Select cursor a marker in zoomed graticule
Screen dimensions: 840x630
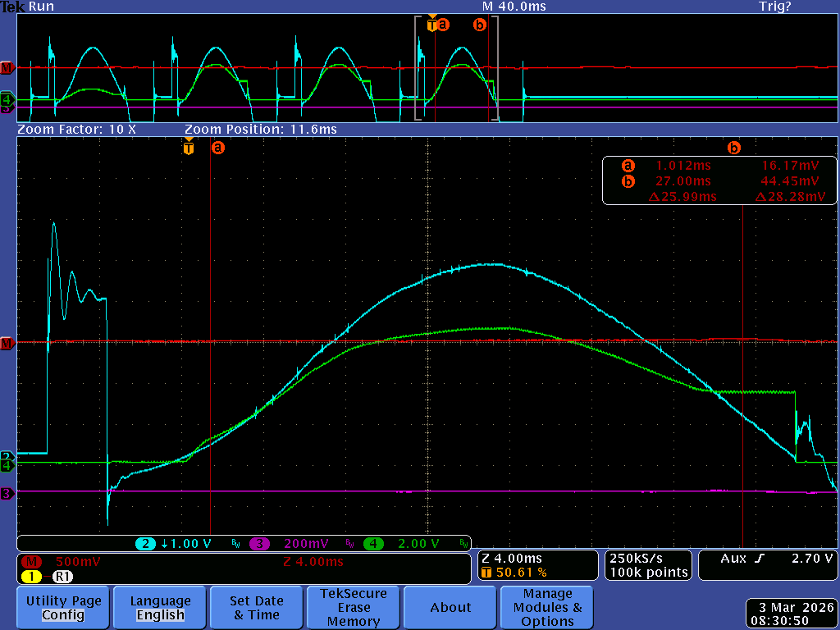tap(217, 148)
